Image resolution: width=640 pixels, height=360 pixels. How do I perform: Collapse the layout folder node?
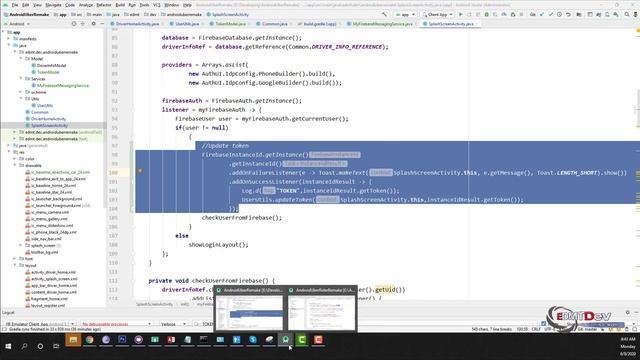click(15, 265)
